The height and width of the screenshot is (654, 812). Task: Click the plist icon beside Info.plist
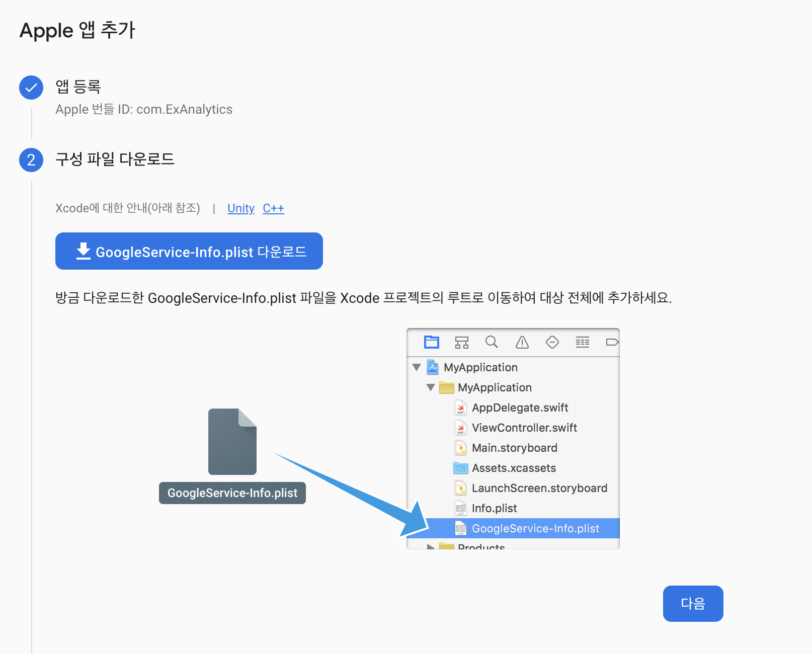pyautogui.click(x=461, y=508)
